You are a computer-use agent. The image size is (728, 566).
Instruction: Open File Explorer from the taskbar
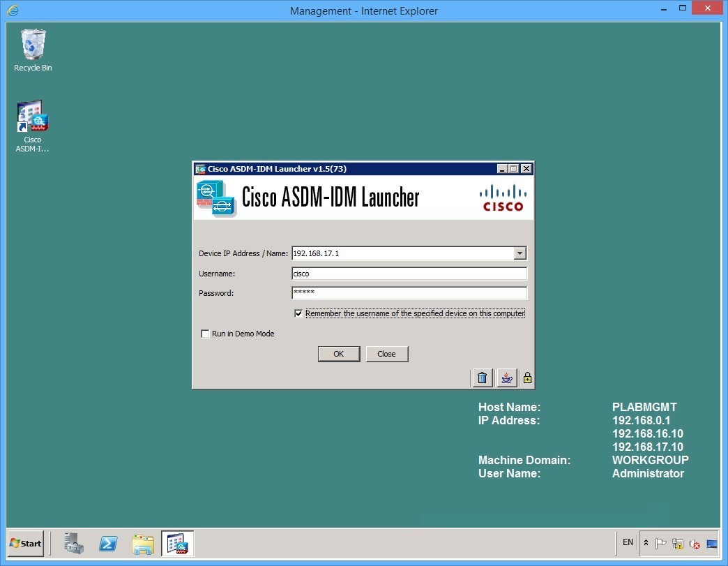click(x=143, y=543)
